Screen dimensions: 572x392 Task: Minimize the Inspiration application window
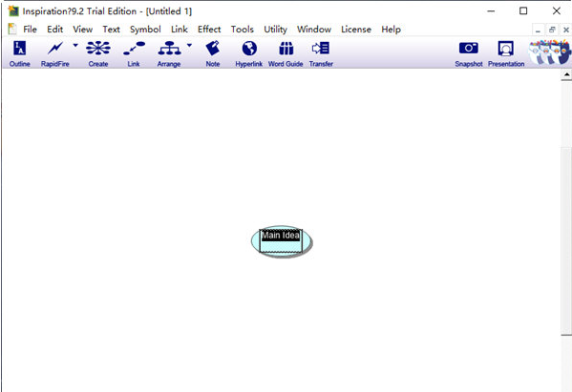point(491,10)
